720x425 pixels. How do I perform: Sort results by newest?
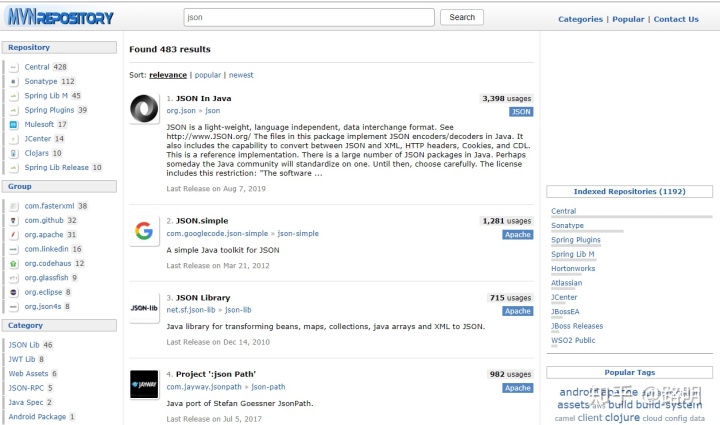click(x=241, y=75)
